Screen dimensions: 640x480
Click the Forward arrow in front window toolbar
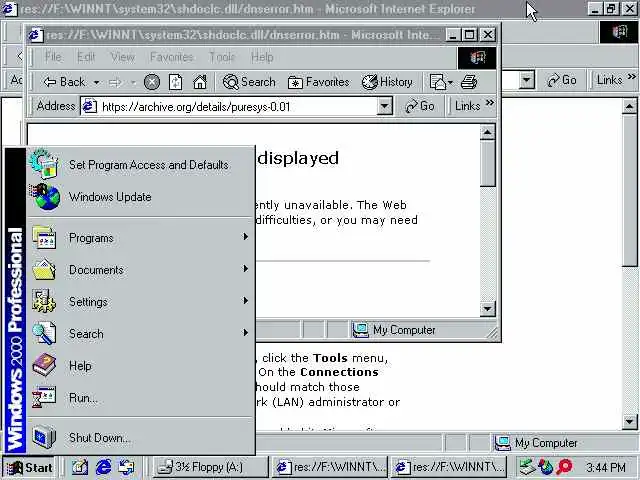pyautogui.click(x=116, y=82)
